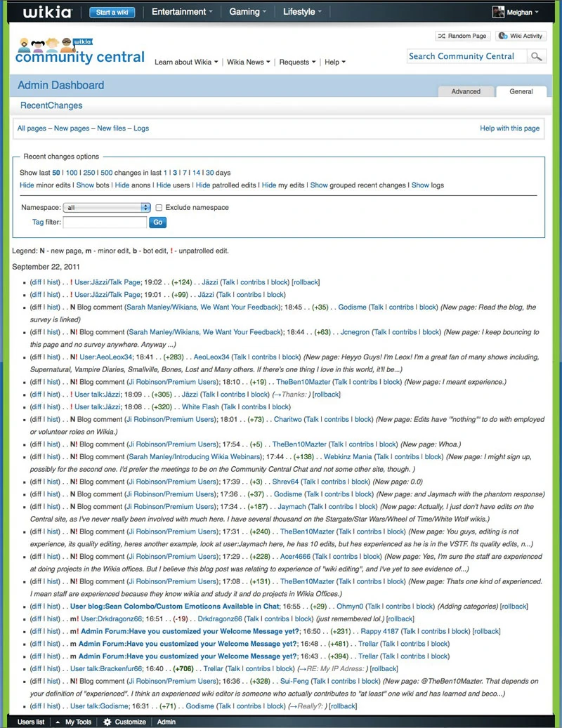Click the Go button
The width and height of the screenshot is (562, 728).
click(158, 223)
